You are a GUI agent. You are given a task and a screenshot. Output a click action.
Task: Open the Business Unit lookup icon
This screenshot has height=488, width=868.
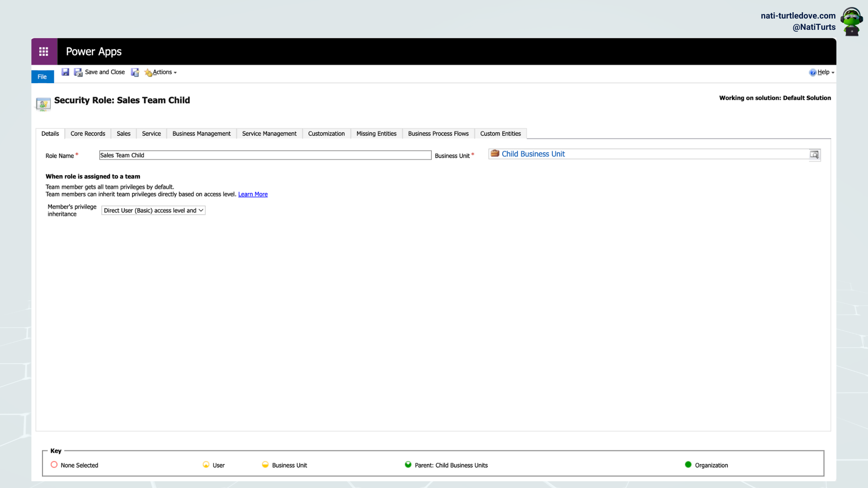(814, 155)
